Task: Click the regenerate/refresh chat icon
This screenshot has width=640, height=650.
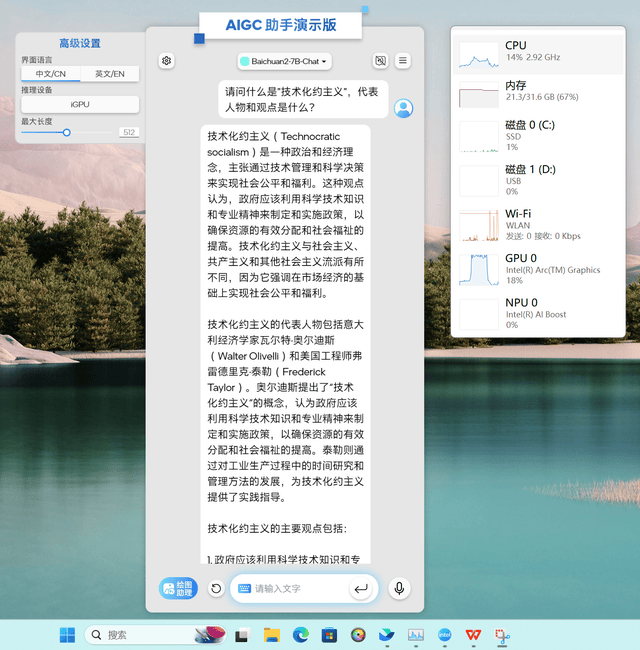Action: pos(216,588)
